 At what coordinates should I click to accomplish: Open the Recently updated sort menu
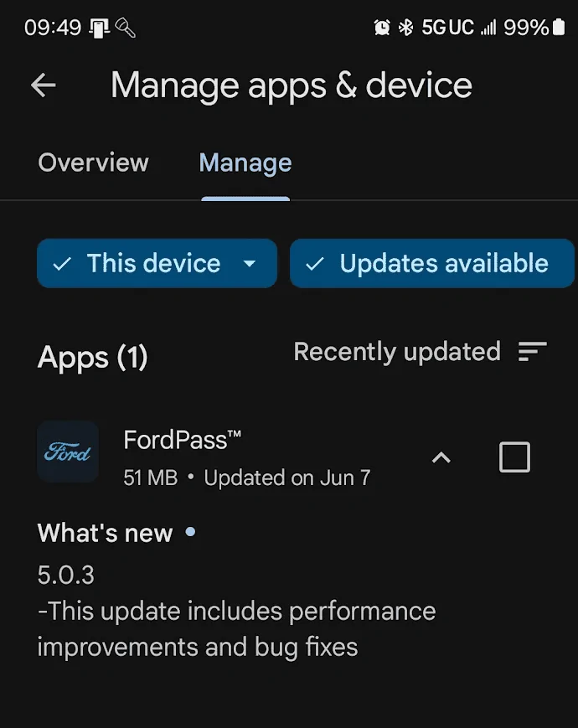tap(397, 352)
